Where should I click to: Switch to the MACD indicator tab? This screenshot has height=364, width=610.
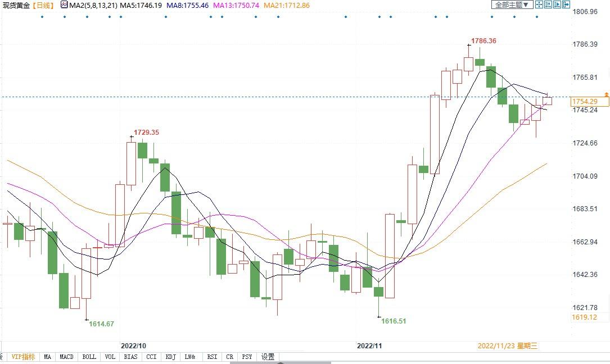pyautogui.click(x=66, y=357)
